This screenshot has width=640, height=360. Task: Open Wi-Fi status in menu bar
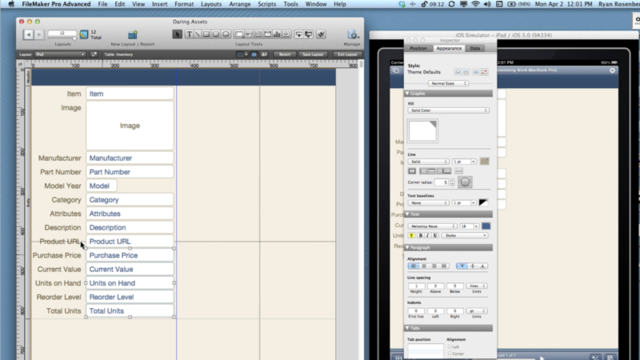(x=475, y=4)
